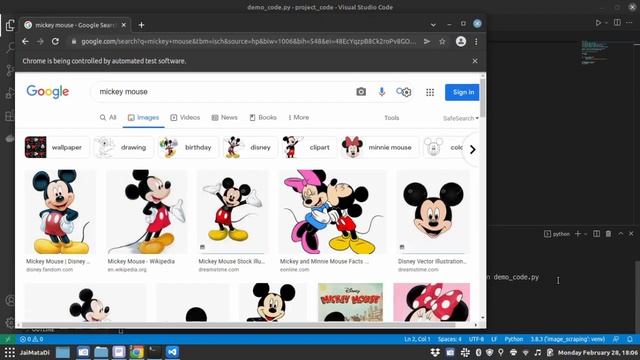This screenshot has width=640, height=360.
Task: Open Chrome tab search chevron
Action: tap(433, 25)
